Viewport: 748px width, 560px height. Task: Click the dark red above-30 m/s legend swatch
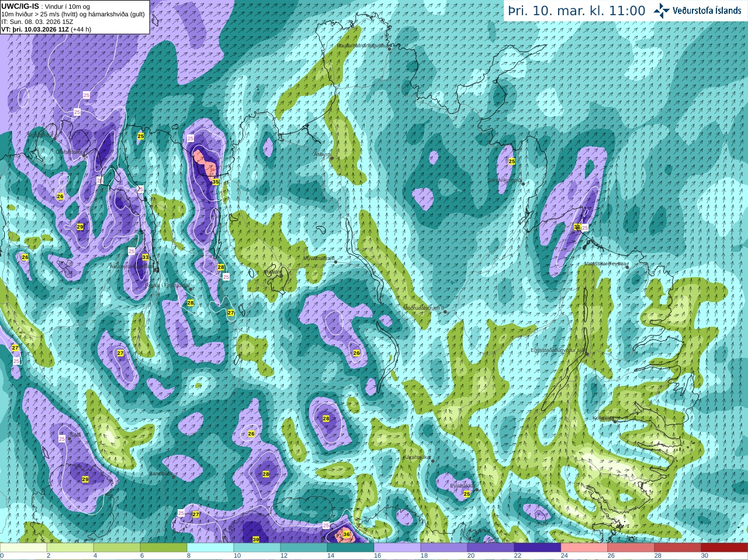pos(725,548)
